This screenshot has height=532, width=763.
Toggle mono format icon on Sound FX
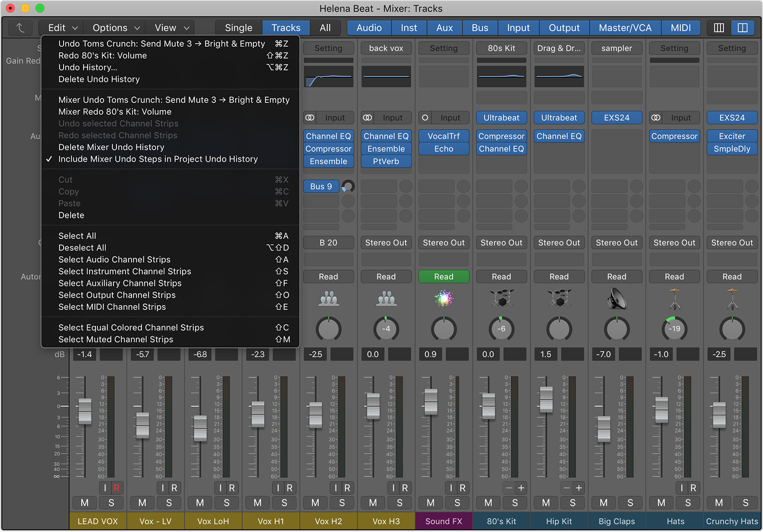point(425,118)
